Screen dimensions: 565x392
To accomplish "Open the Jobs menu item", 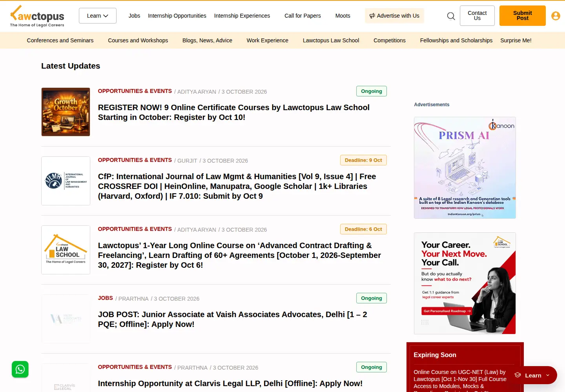I will pos(134,16).
